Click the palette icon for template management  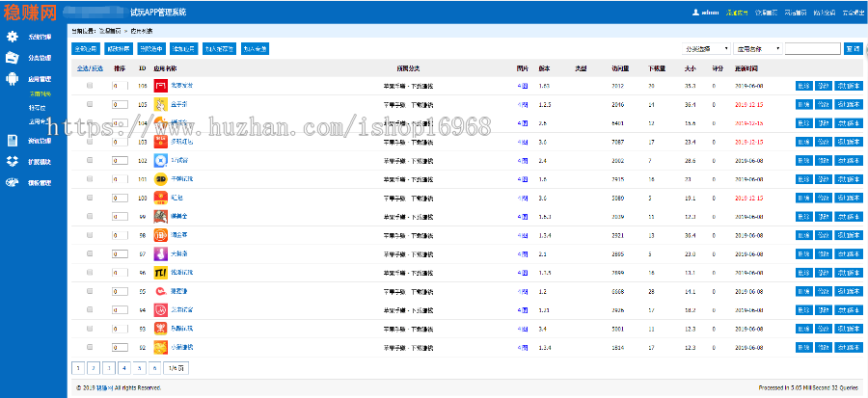[x=13, y=182]
